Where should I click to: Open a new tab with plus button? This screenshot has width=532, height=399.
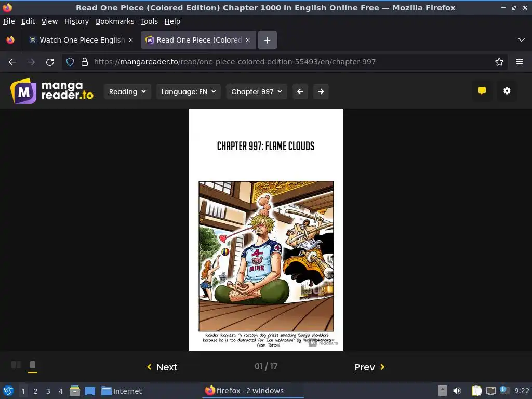268,40
